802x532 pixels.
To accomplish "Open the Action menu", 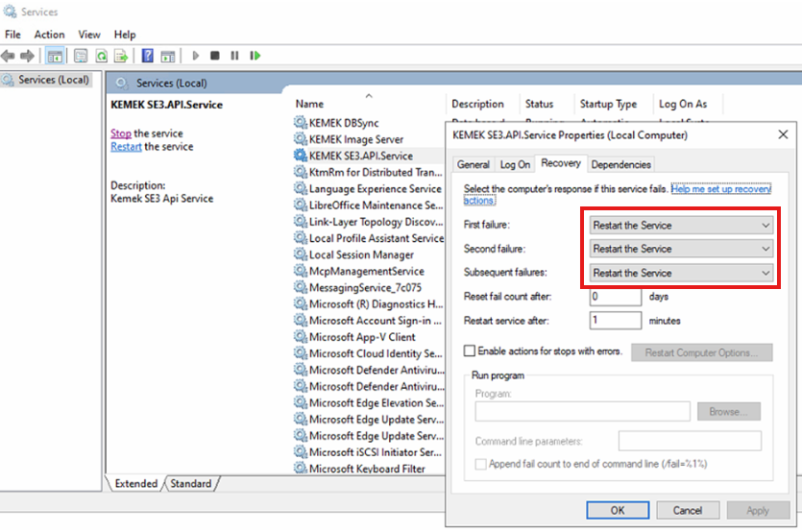I will [x=49, y=35].
